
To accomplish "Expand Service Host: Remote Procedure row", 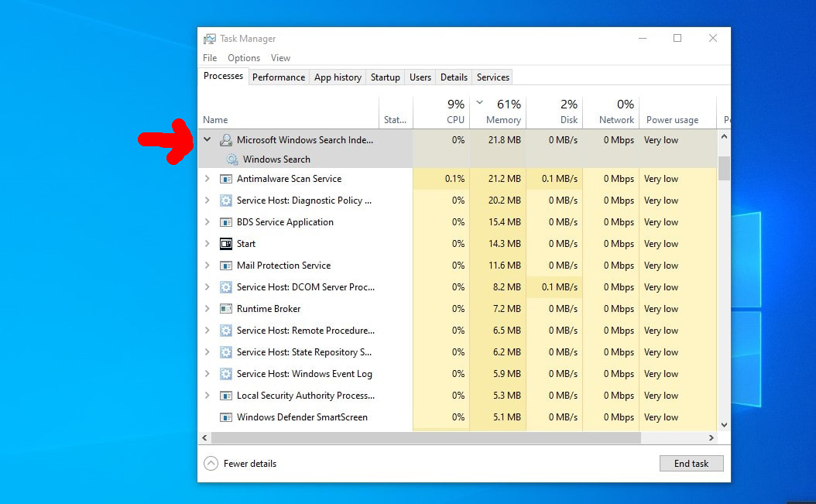I will (207, 330).
